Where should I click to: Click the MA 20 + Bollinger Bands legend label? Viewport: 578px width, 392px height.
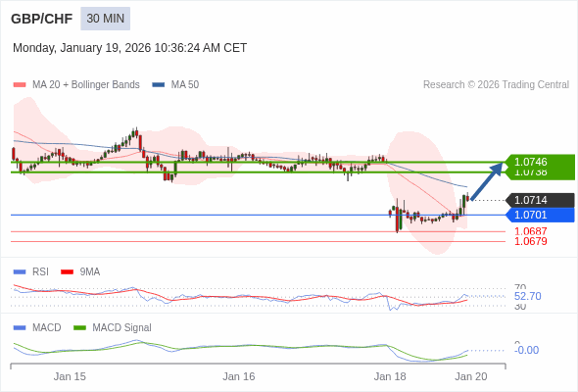click(x=86, y=85)
